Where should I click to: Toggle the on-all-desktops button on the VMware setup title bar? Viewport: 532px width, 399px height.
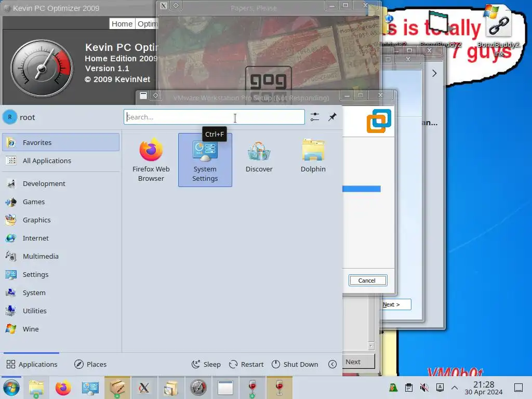click(156, 96)
